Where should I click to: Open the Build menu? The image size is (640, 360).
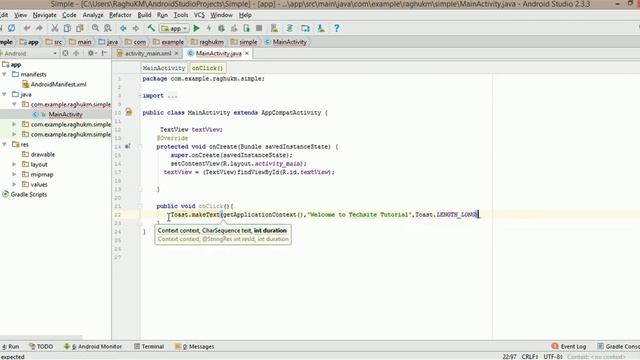pyautogui.click(x=144, y=15)
